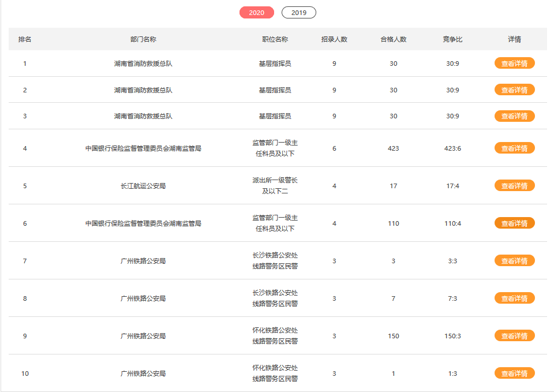
Task: Click 长沙铁路公安处线路警务区民警 in rank 8 row
Action: point(275,298)
